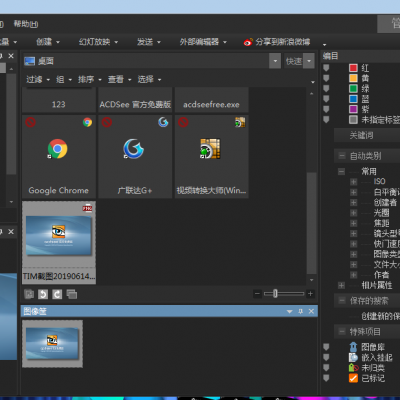
Task: Click the rotate right icon under the file list
Action: tap(57, 294)
